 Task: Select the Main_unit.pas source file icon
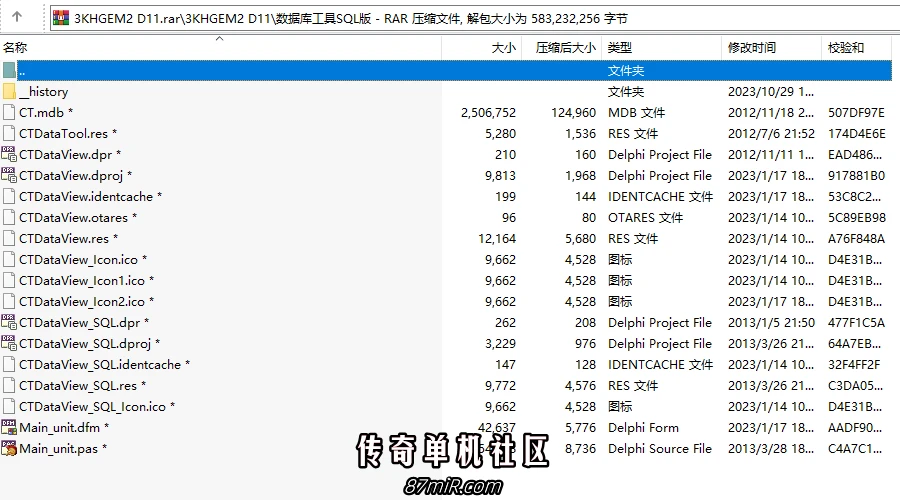[9, 448]
